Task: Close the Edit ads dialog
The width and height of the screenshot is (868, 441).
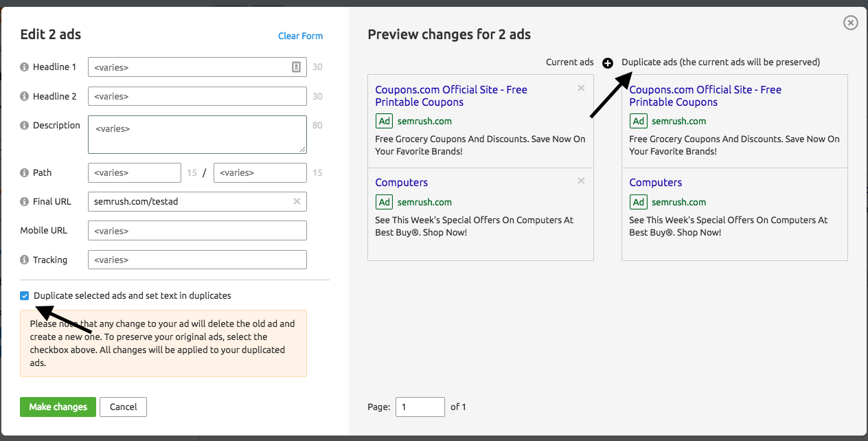Action: click(850, 23)
